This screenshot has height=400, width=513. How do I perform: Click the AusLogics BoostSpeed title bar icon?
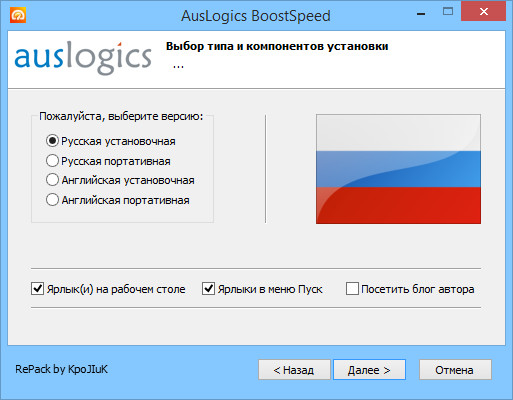[x=18, y=15]
